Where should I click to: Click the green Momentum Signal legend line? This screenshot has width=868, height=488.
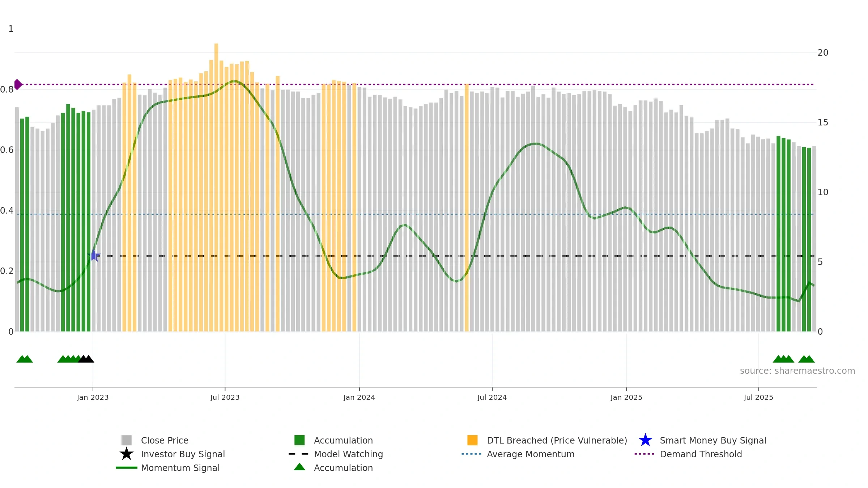127,467
